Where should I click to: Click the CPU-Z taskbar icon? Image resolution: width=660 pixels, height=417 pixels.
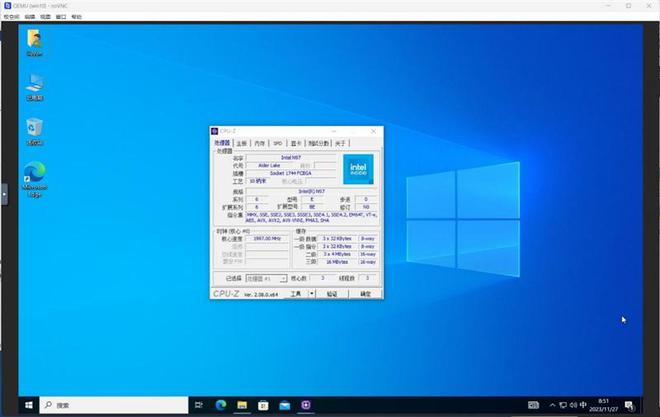tap(306, 405)
